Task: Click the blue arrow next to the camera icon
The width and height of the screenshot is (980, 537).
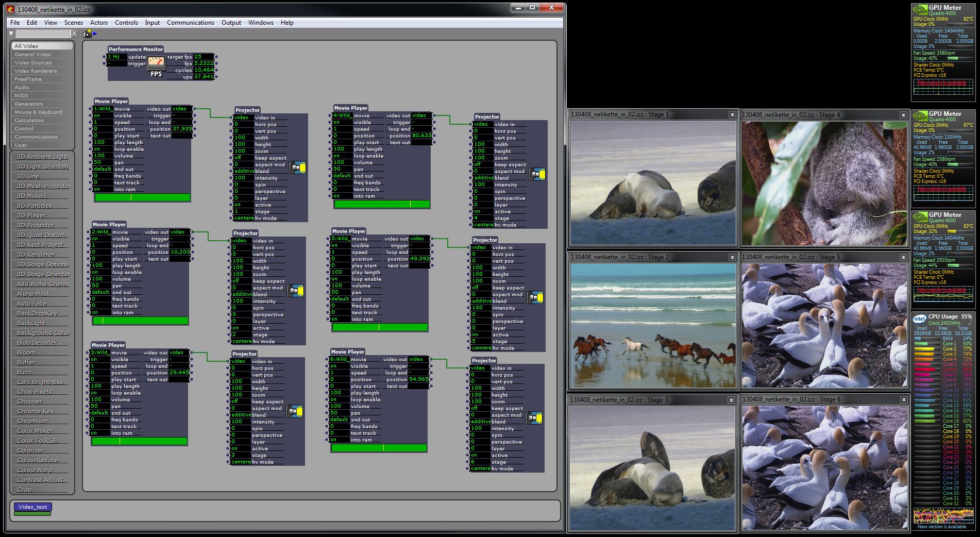Action: pos(95,33)
